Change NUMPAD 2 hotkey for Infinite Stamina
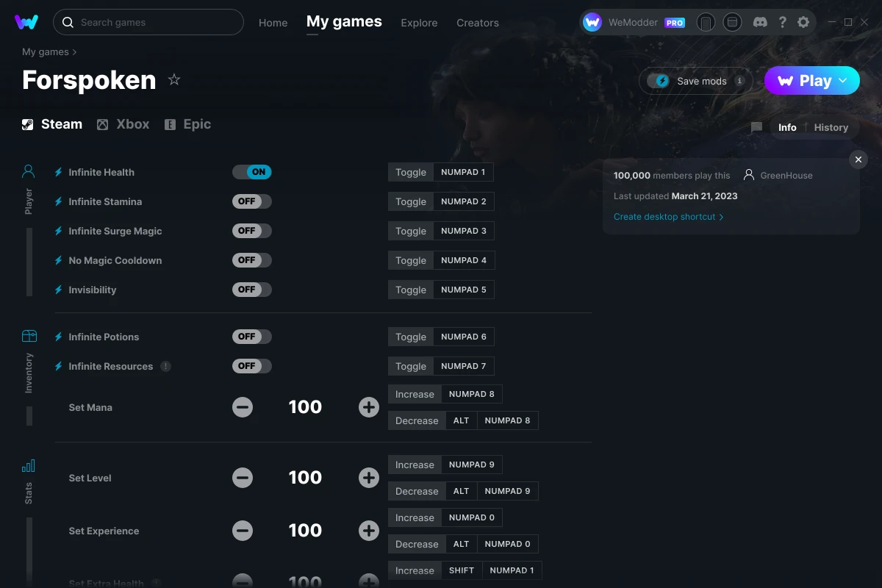 pos(464,201)
